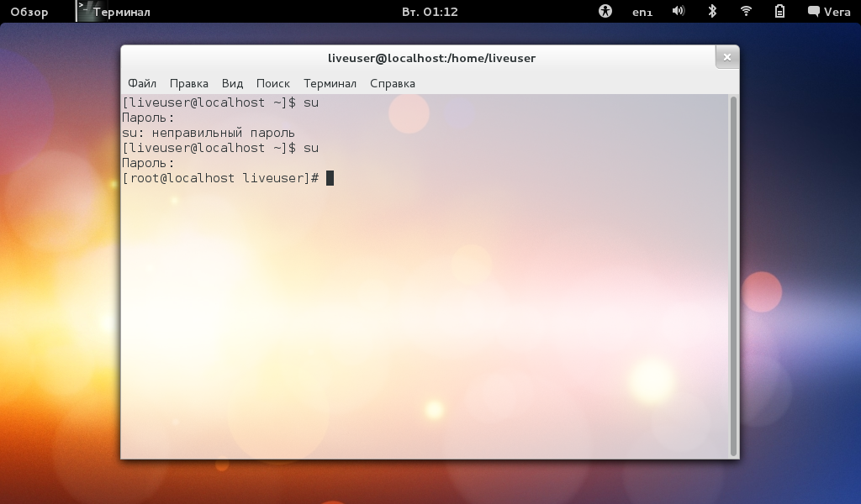Click the window title liveuser@localhost:/home/liveuser
Viewport: 861px width, 504px height.
coord(431,58)
